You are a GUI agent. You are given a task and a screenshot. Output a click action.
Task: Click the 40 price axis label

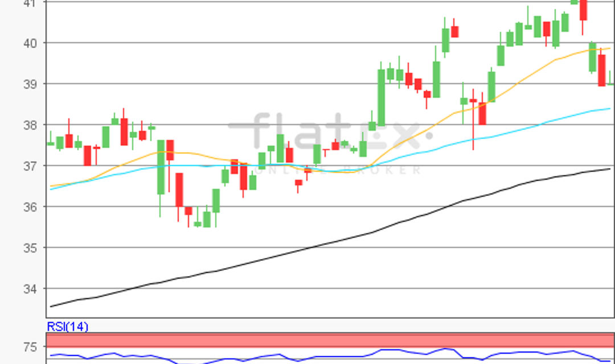tap(31, 43)
